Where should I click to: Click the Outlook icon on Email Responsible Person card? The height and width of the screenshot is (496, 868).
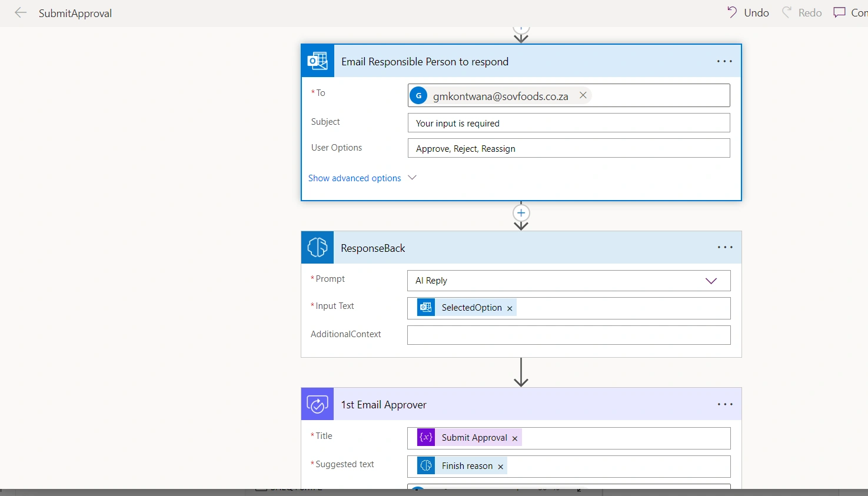318,61
